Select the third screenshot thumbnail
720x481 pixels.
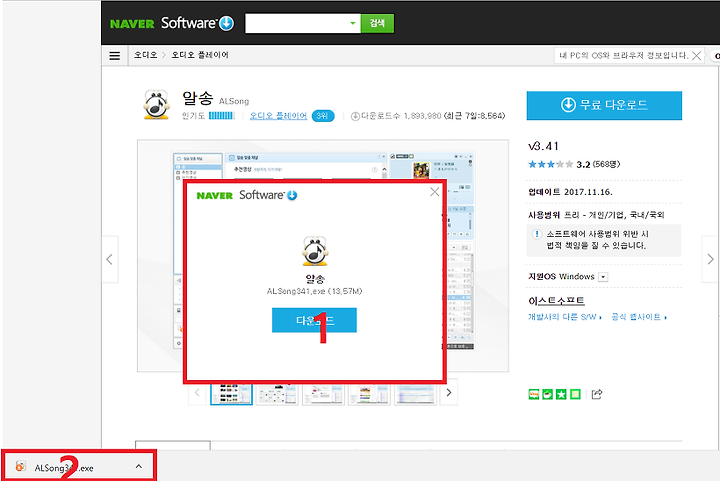click(323, 393)
